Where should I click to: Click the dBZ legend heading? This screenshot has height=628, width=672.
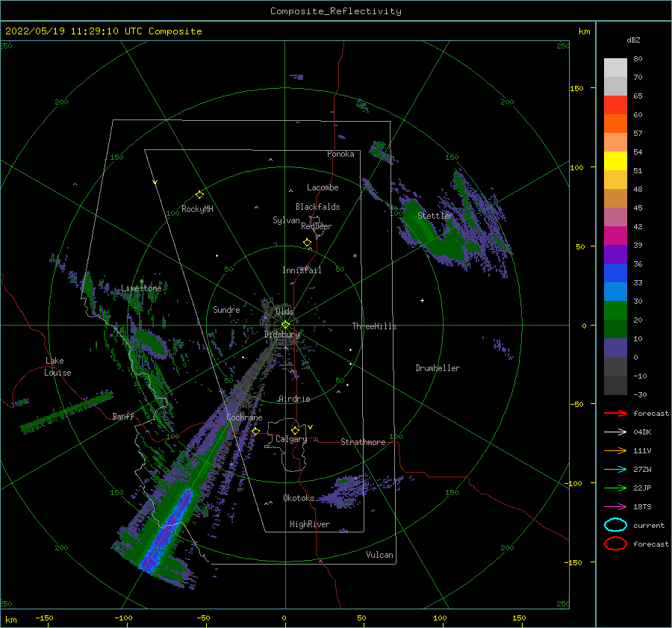click(633, 40)
